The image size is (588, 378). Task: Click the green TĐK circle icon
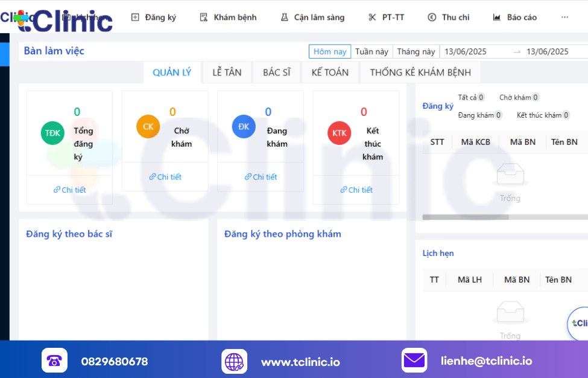click(52, 133)
